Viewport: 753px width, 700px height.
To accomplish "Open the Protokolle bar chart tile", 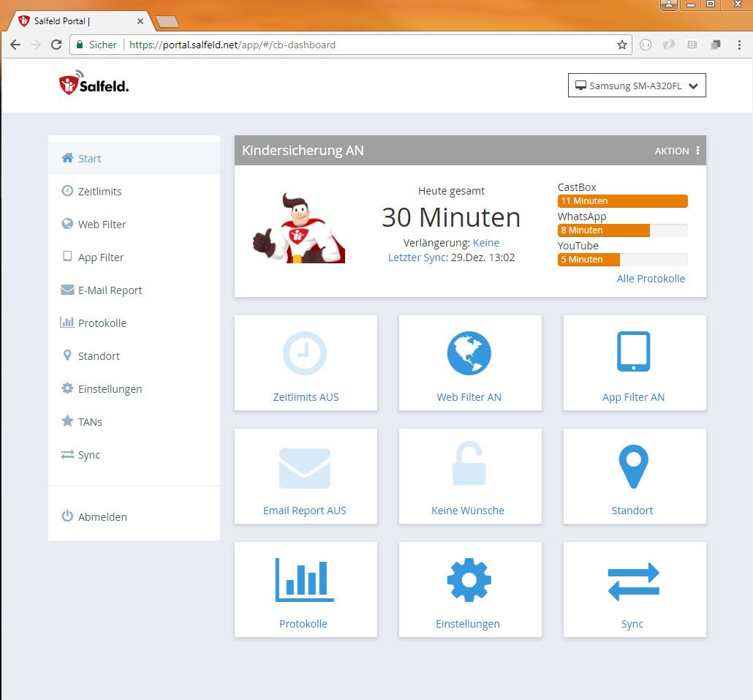I will pyautogui.click(x=306, y=590).
